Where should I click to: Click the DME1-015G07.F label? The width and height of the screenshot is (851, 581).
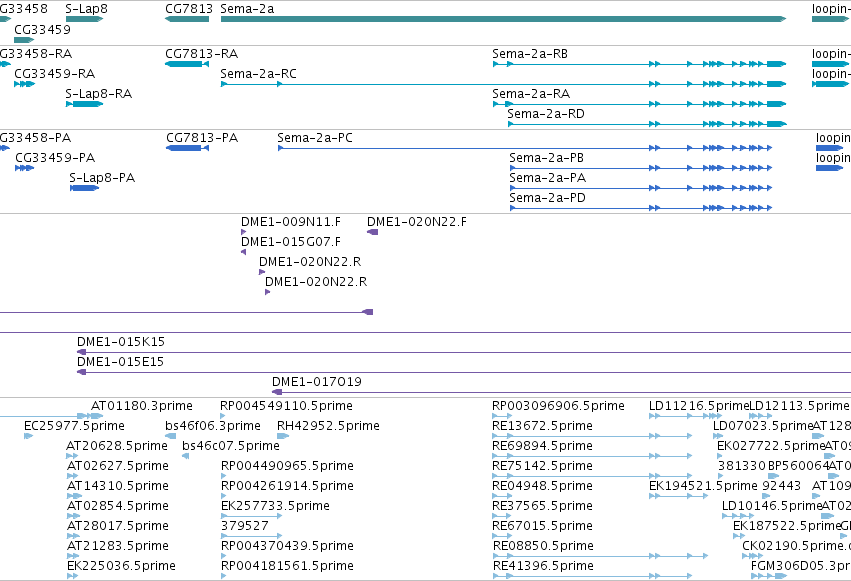(x=291, y=242)
